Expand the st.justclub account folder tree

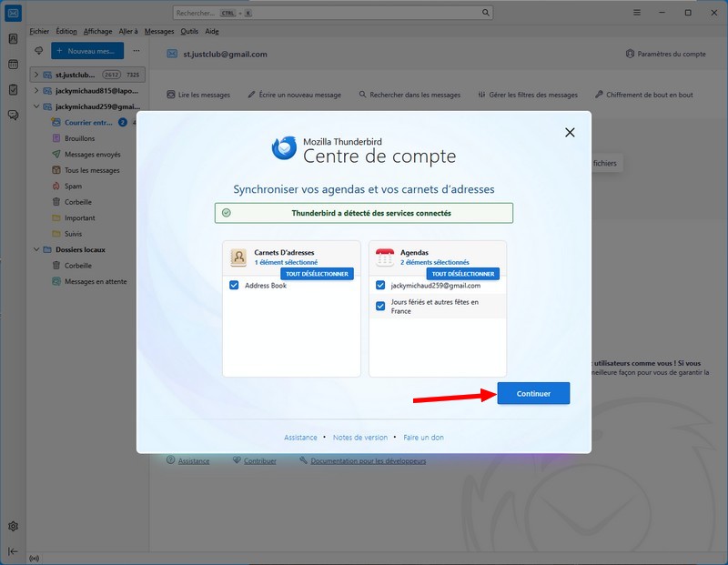(35, 75)
